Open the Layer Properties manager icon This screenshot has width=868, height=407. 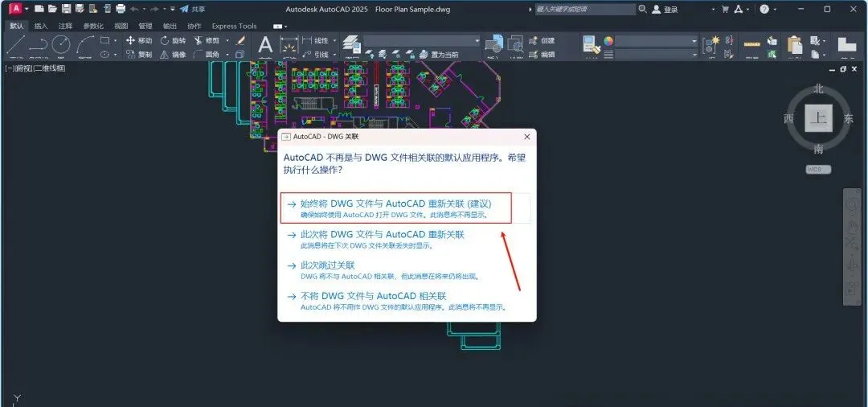pyautogui.click(x=351, y=43)
